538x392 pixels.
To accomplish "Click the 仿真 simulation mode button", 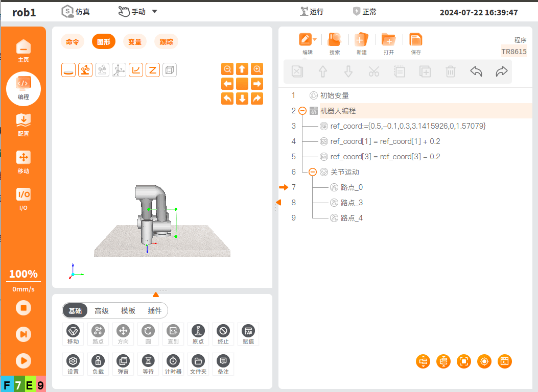I will click(x=76, y=12).
